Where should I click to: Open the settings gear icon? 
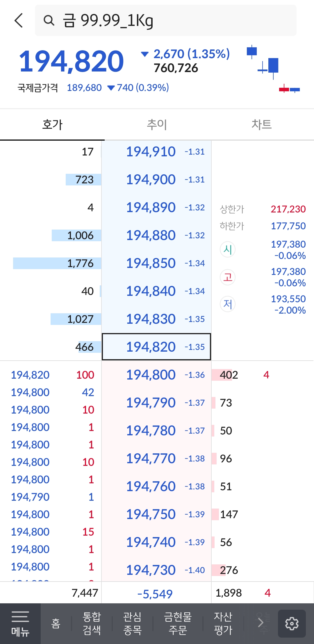pyautogui.click(x=292, y=623)
